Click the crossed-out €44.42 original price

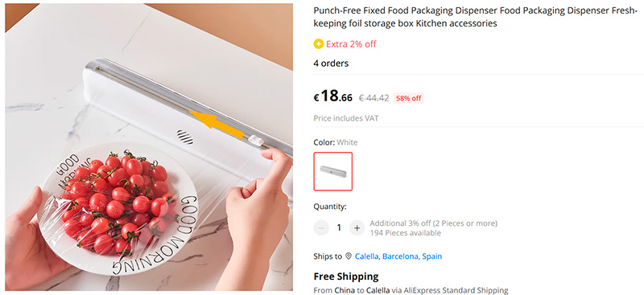click(x=374, y=98)
